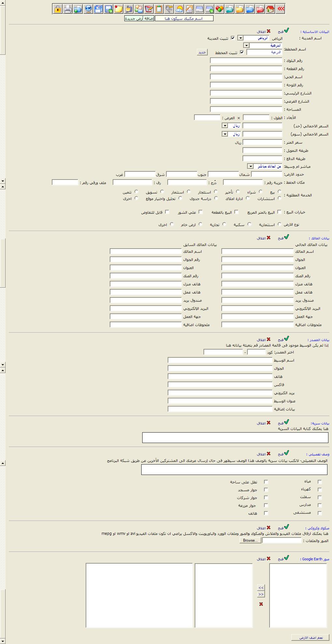Close the صكوك وكروكي section with اغلاق
The height and width of the screenshot is (644, 332).
(x=264, y=528)
